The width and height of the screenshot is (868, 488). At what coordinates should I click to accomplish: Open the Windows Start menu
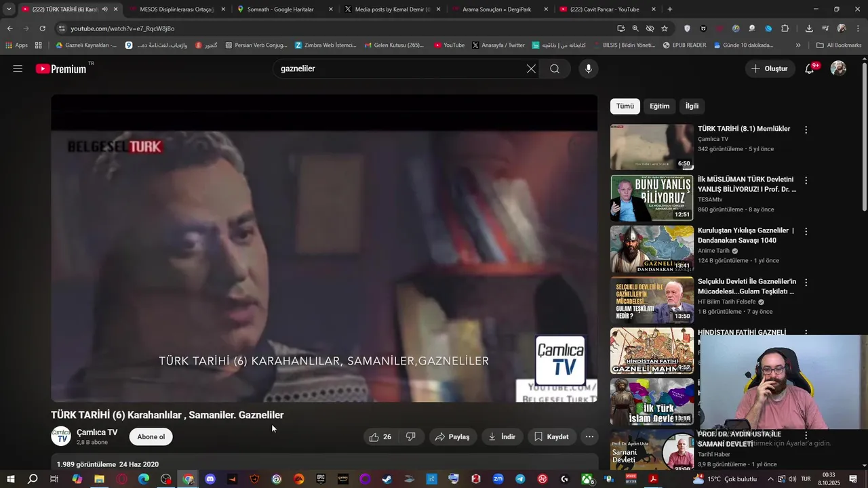pos(10,479)
